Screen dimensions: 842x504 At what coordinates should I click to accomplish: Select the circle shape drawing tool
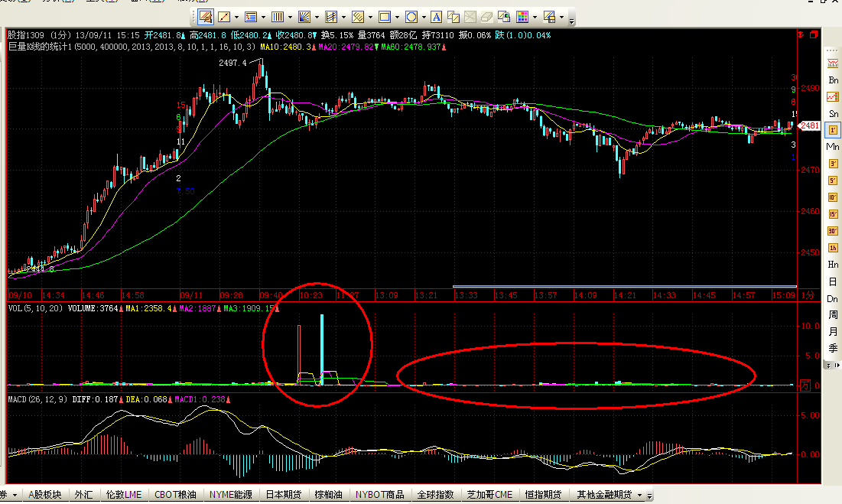(x=411, y=17)
